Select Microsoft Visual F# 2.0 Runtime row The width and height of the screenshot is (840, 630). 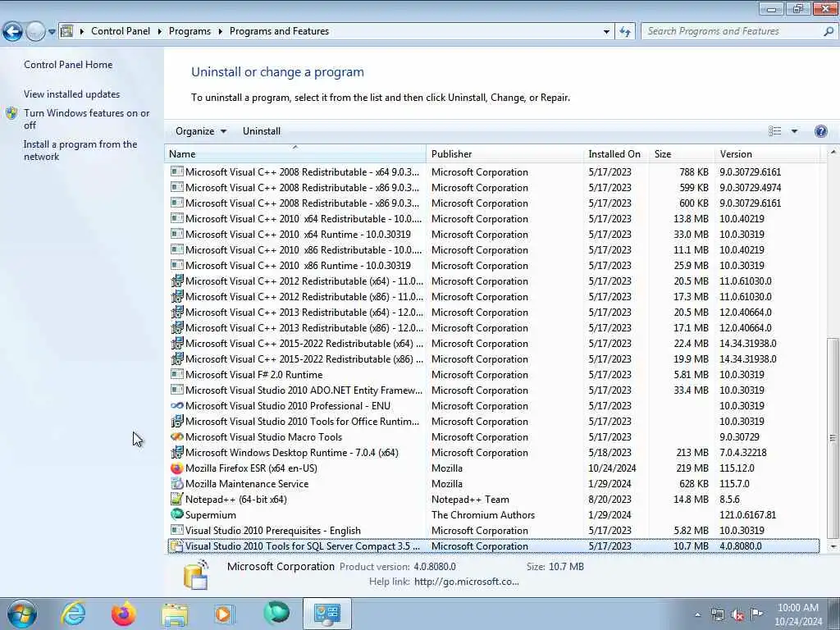tap(493, 375)
